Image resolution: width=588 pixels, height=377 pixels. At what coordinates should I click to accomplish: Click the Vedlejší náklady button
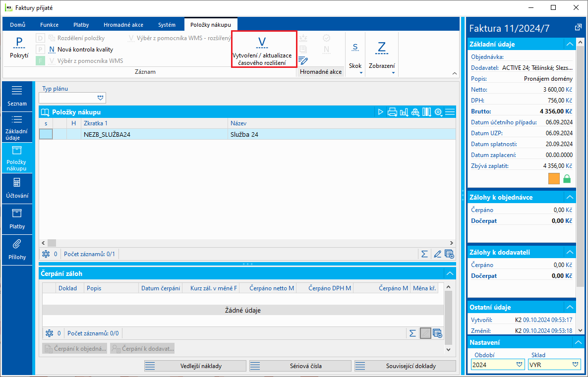coord(195,366)
